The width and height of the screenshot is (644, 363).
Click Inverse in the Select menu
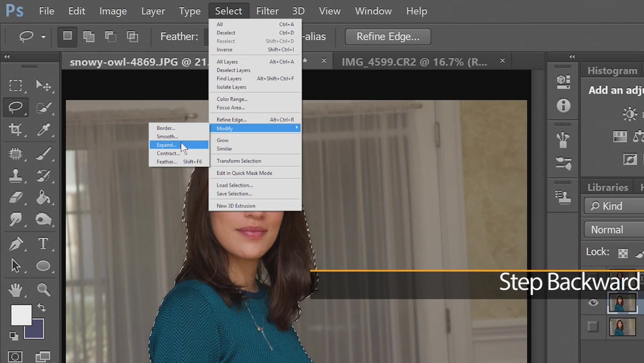coord(255,49)
